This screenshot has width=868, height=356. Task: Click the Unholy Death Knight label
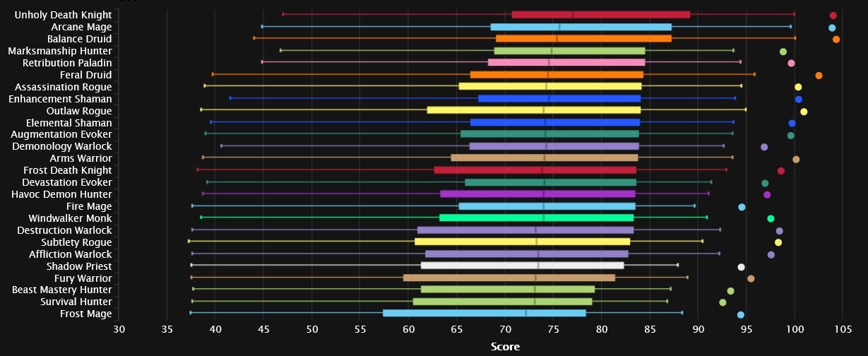[x=63, y=15]
